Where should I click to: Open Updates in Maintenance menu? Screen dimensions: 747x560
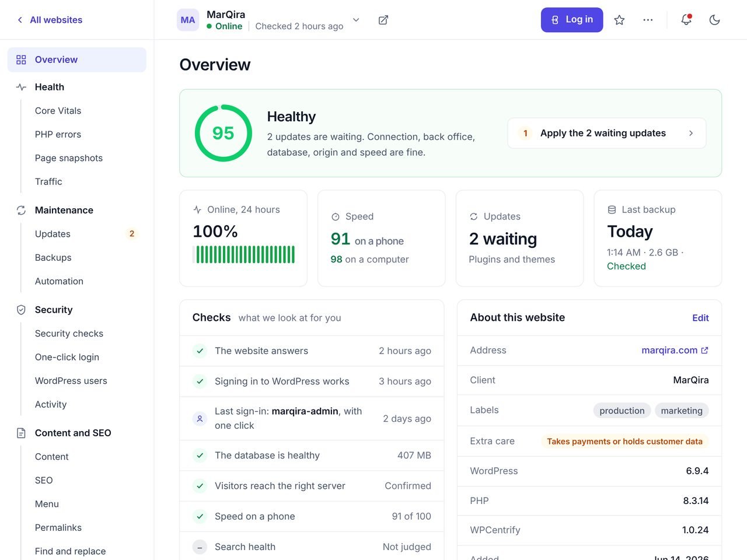click(53, 234)
